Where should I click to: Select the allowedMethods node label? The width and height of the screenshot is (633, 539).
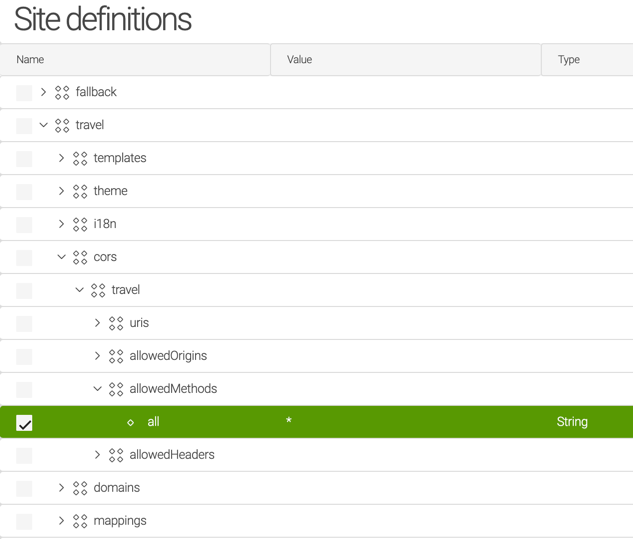coord(173,389)
